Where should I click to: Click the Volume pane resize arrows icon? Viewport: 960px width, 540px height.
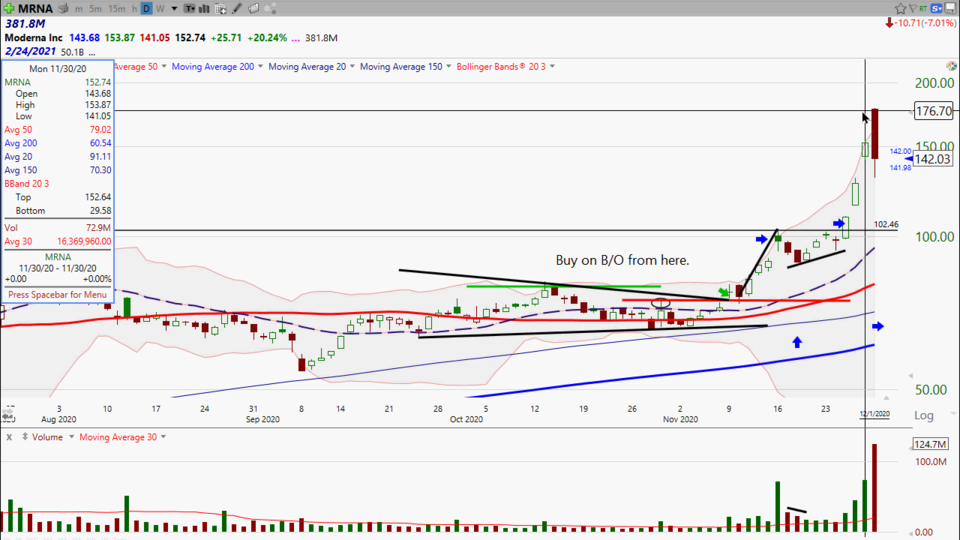pos(24,437)
